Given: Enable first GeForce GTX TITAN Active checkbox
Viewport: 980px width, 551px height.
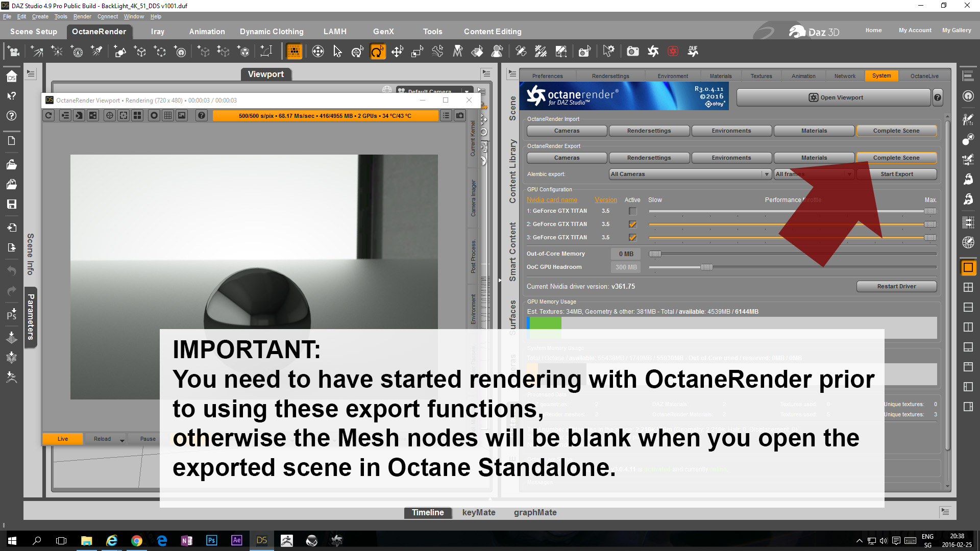Looking at the screenshot, I should click(633, 211).
